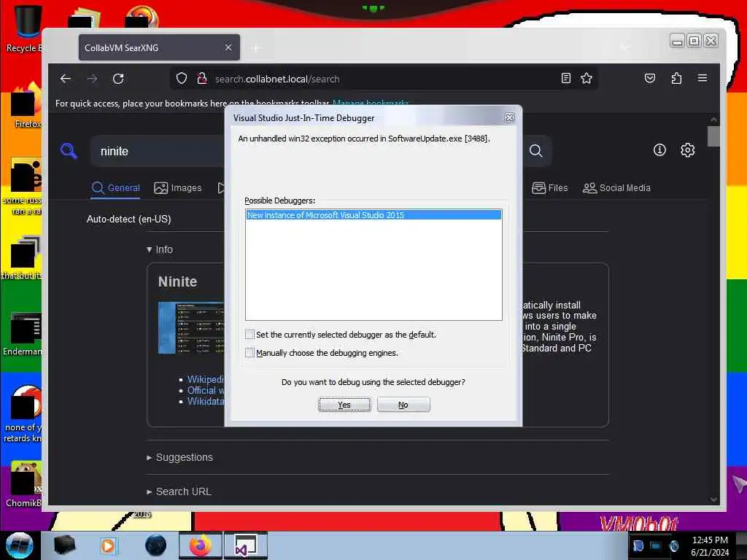
Task: Switch to Visual Studio debugger taskbar item
Action: pyautogui.click(x=245, y=545)
